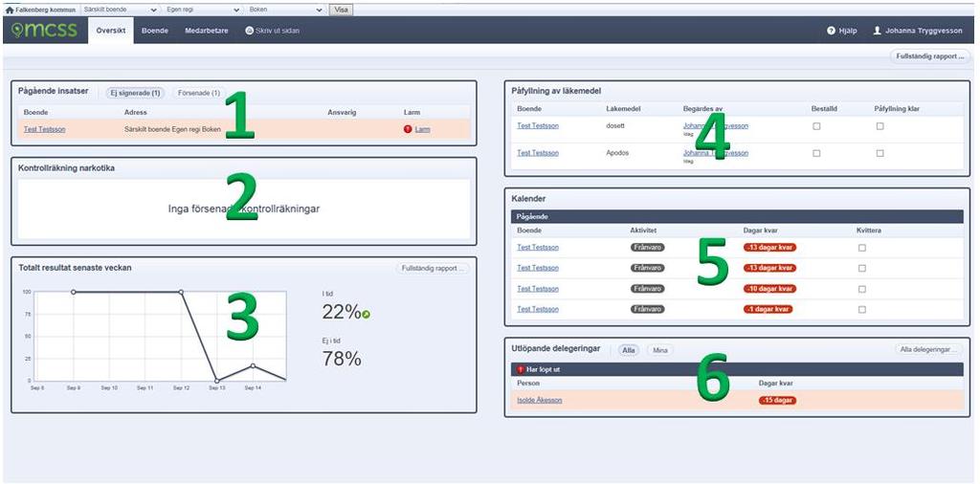
Task: Click the printer icon for Skriv ut sidan
Action: (x=249, y=30)
